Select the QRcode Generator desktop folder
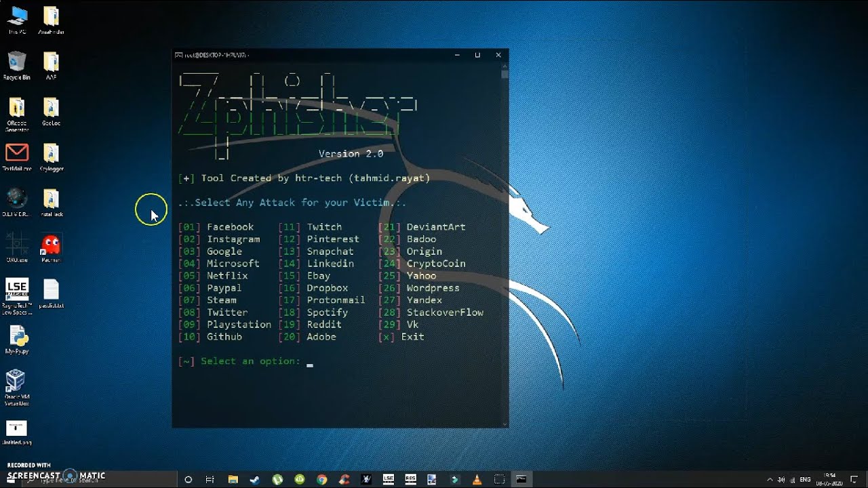The width and height of the screenshot is (868, 488). point(17,114)
